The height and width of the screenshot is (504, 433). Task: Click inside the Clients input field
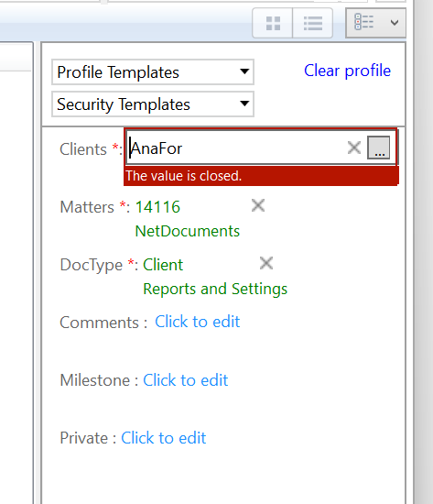(x=236, y=148)
